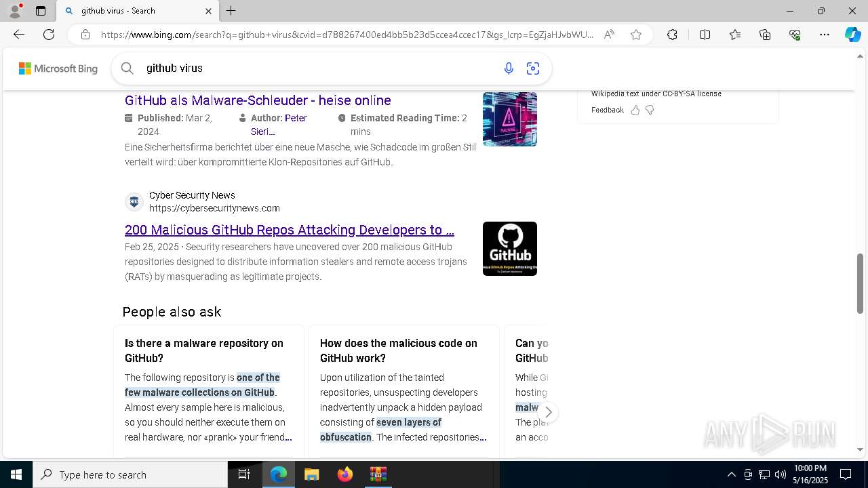Open the Windows Start menu

16,474
